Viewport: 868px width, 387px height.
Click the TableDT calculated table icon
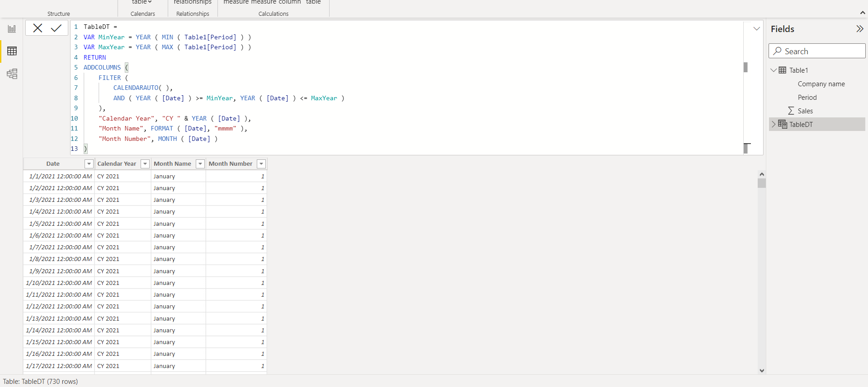(x=782, y=124)
